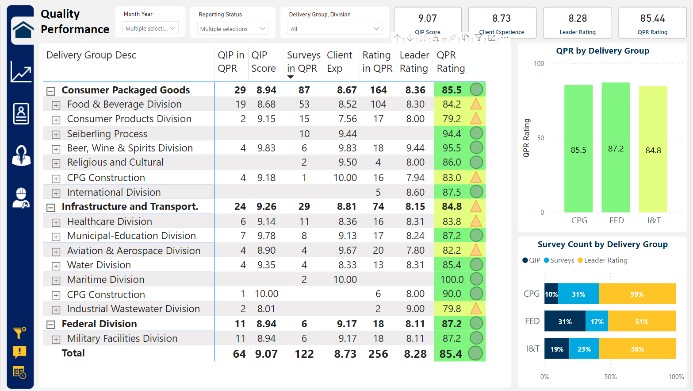Expand the Food & Beverage Division row
693x391 pixels.
(56, 105)
